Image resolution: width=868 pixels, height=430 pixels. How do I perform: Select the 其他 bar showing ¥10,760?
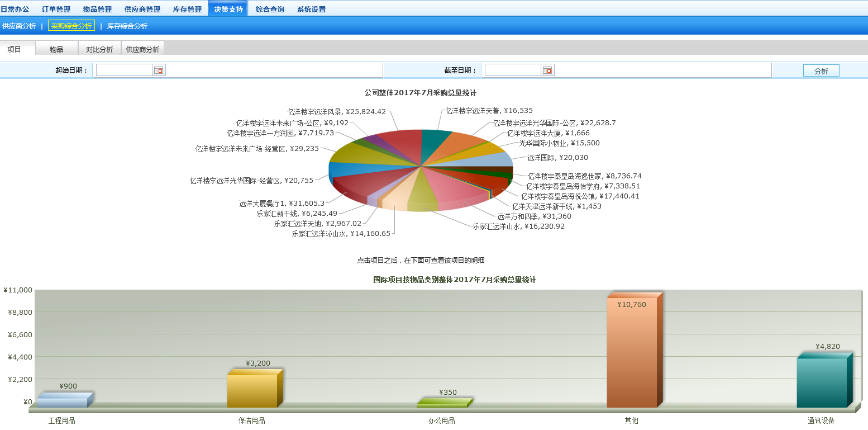[635, 350]
